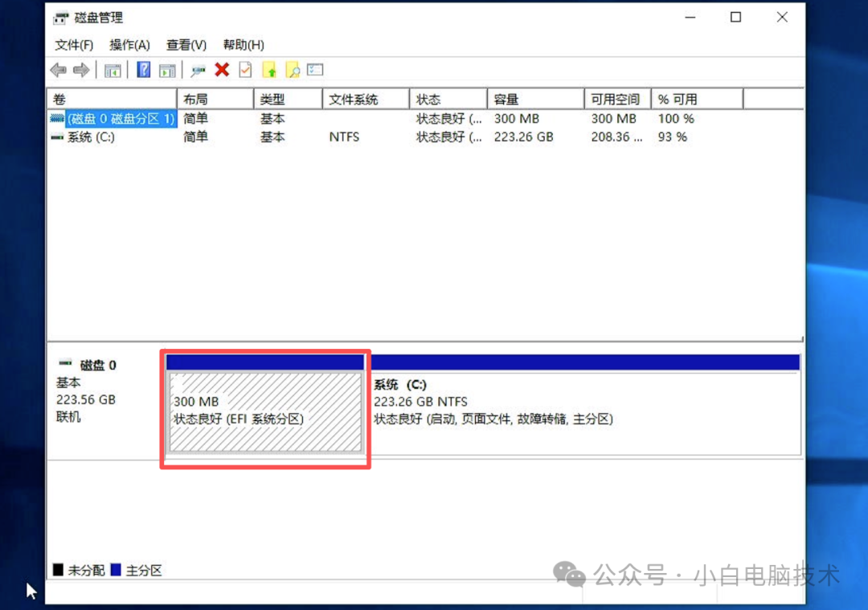The image size is (868, 610).
Task: Click the 300 MB capacity cell in first row
Action: (517, 118)
